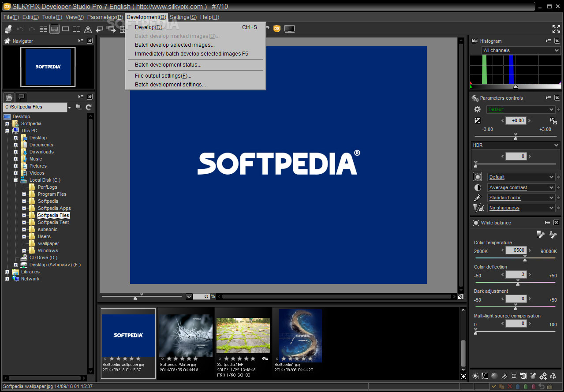Open the Tools(T) menu
Viewport: 564px width, 392px height.
[x=52, y=17]
